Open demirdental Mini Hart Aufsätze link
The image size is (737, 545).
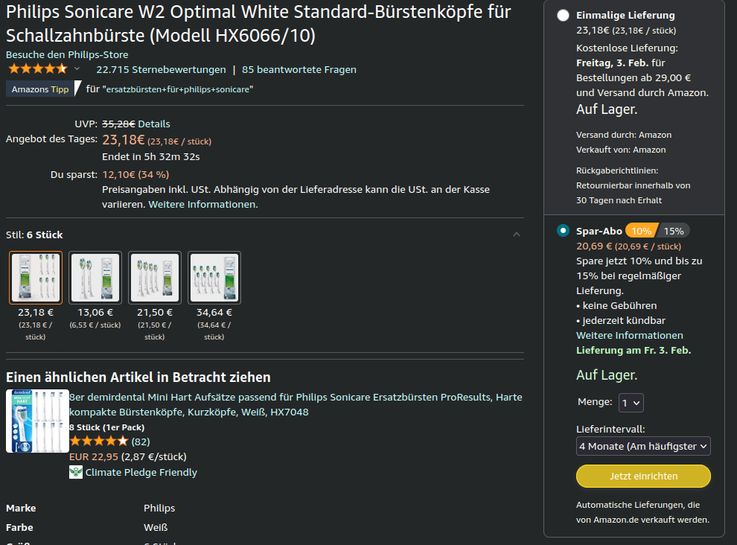click(296, 405)
